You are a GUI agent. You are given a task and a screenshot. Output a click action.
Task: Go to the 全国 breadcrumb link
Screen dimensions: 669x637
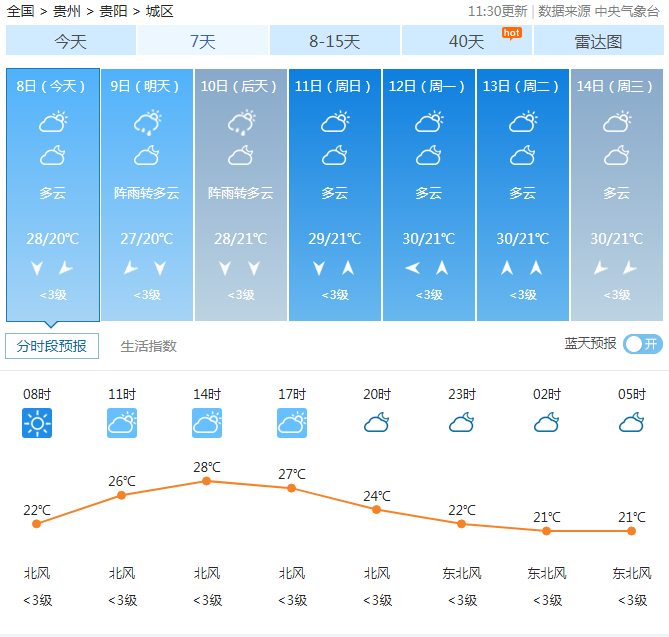pyautogui.click(x=21, y=11)
